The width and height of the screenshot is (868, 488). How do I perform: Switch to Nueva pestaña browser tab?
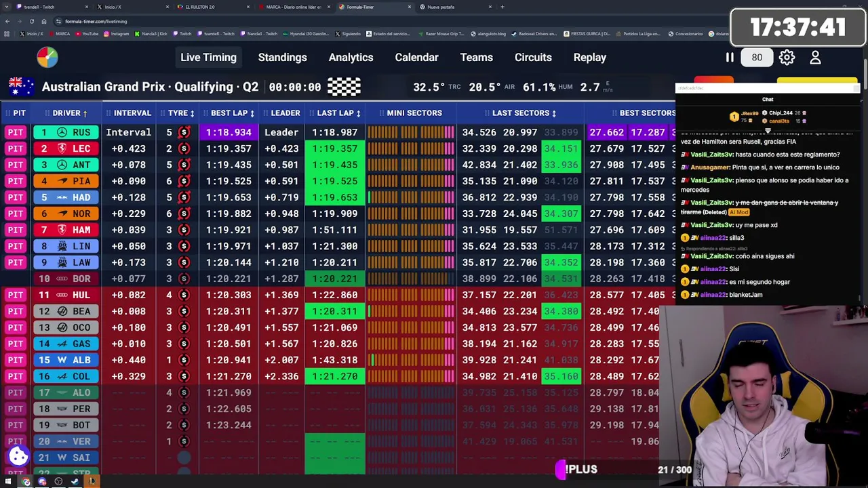pos(454,7)
